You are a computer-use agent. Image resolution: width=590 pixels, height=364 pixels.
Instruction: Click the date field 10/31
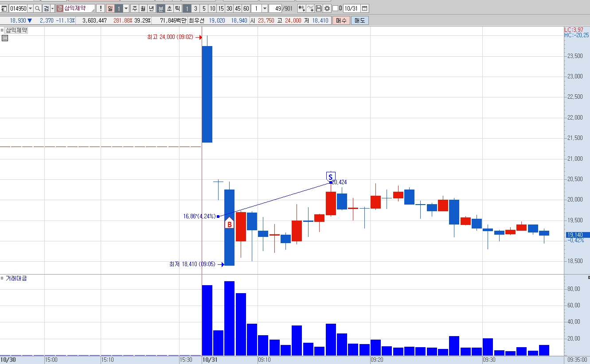pos(352,8)
